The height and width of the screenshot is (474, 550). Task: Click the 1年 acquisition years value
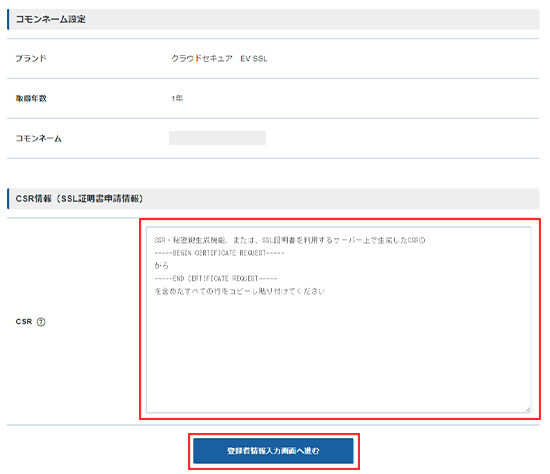pos(177,98)
